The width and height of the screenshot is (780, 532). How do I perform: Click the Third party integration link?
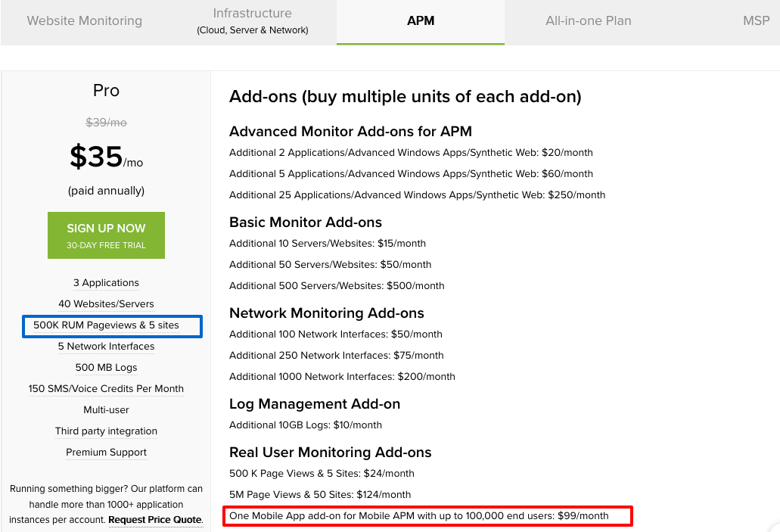pos(106,431)
